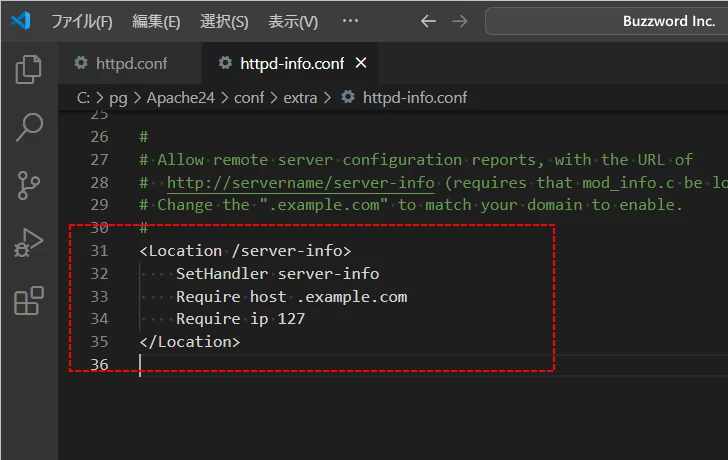Click the C: breadcrumb segment
Viewport: 728px width, 460px height.
83,97
